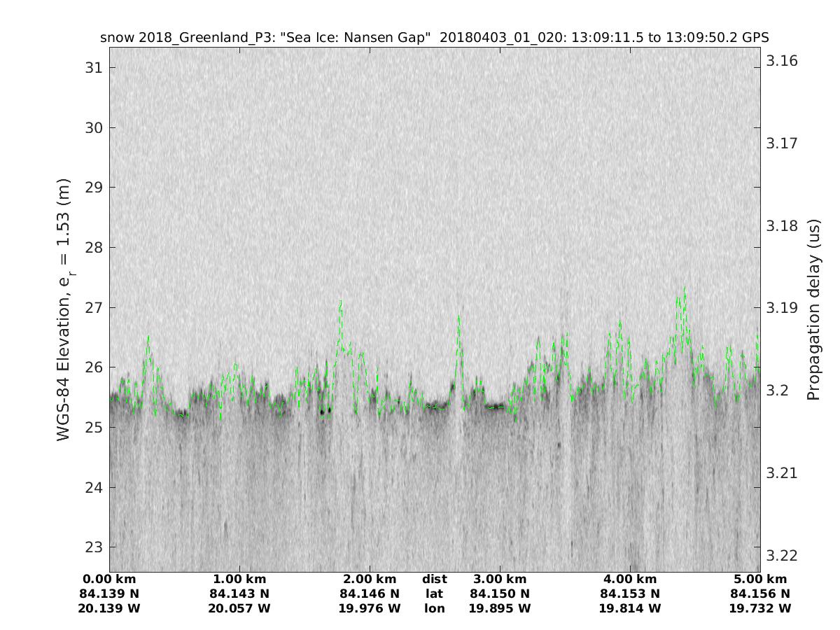Select the 3.19 propagation delay tick
The width and height of the screenshot is (840, 630).
pyautogui.click(x=781, y=308)
